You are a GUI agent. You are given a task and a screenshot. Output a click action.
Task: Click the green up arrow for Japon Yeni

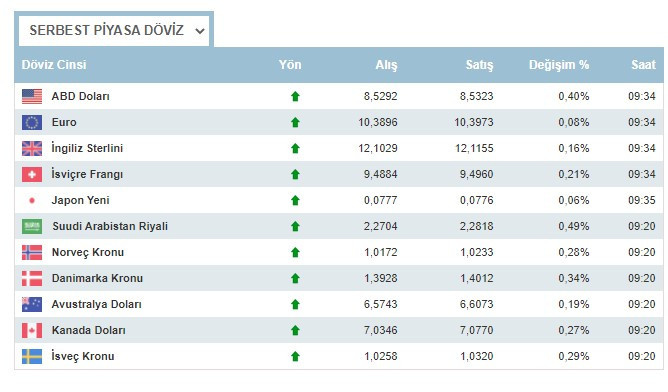click(295, 200)
